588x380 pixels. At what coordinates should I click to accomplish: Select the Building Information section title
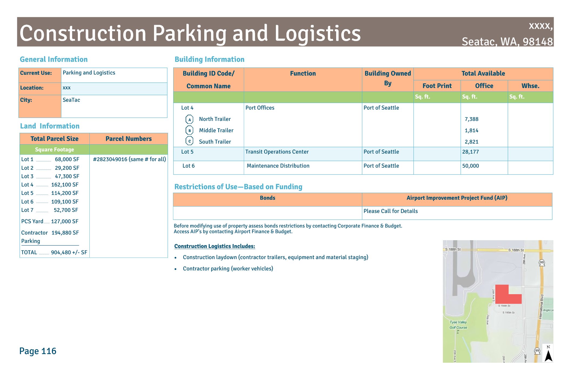(209, 59)
